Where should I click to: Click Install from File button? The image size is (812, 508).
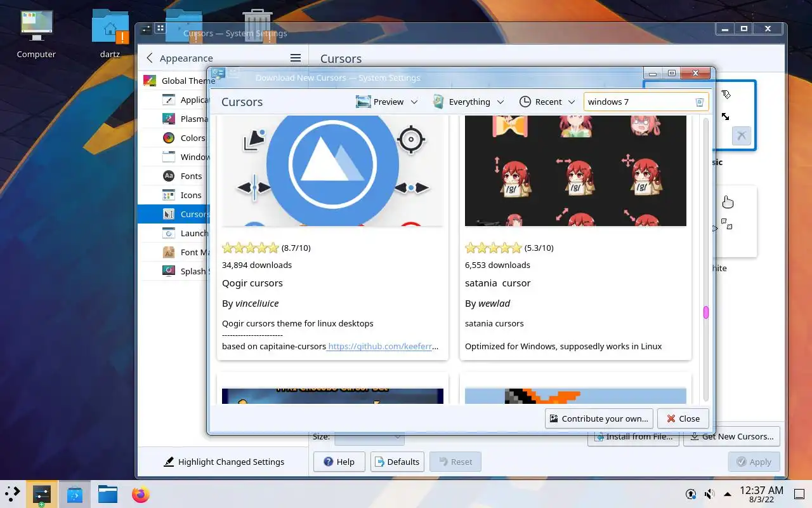click(x=633, y=437)
